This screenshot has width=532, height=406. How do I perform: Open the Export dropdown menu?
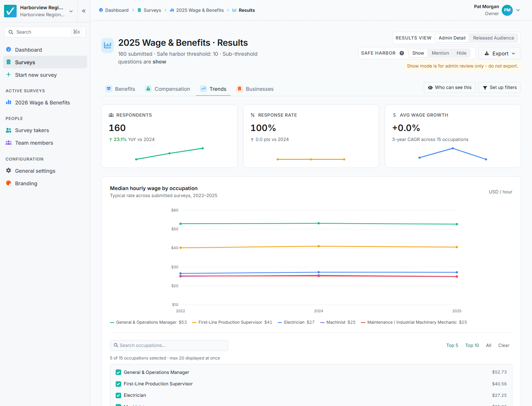click(x=499, y=53)
